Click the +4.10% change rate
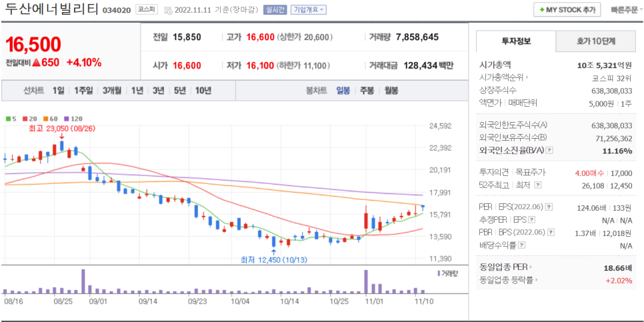Viewport: 644px width, 322px height. (x=84, y=63)
